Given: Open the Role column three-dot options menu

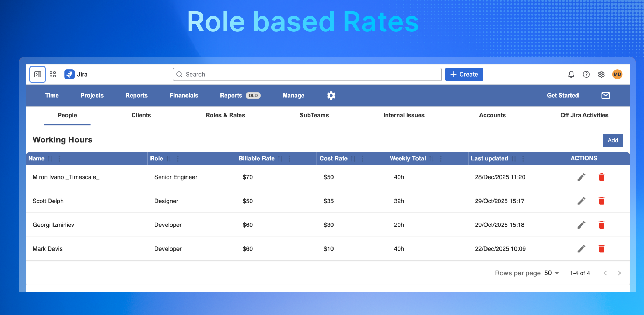Looking at the screenshot, I should pyautogui.click(x=177, y=158).
